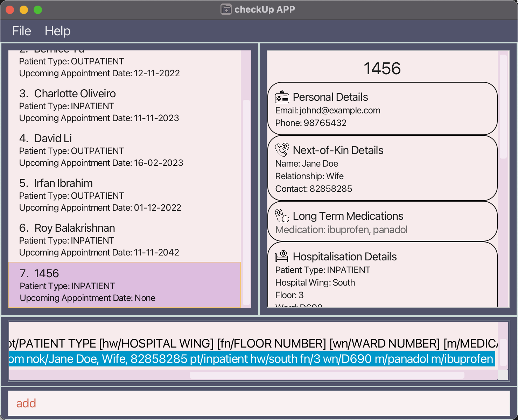Click the Relationship: Wife text
518x420 pixels.
point(309,176)
